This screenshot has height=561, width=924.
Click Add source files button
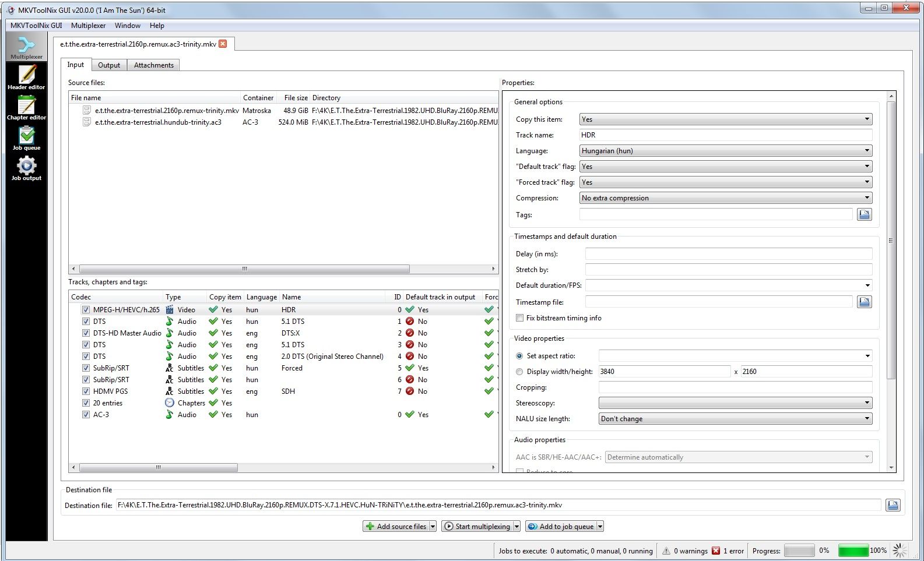(x=396, y=526)
